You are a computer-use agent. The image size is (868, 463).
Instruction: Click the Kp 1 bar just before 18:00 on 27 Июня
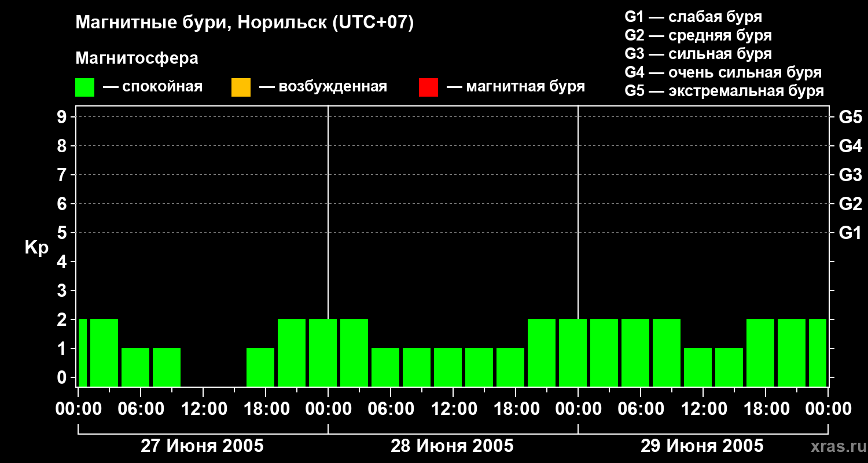point(260,367)
